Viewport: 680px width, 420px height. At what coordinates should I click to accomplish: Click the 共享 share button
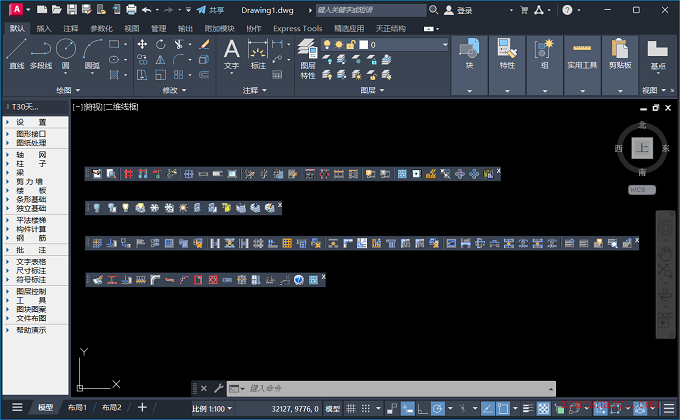(210, 10)
